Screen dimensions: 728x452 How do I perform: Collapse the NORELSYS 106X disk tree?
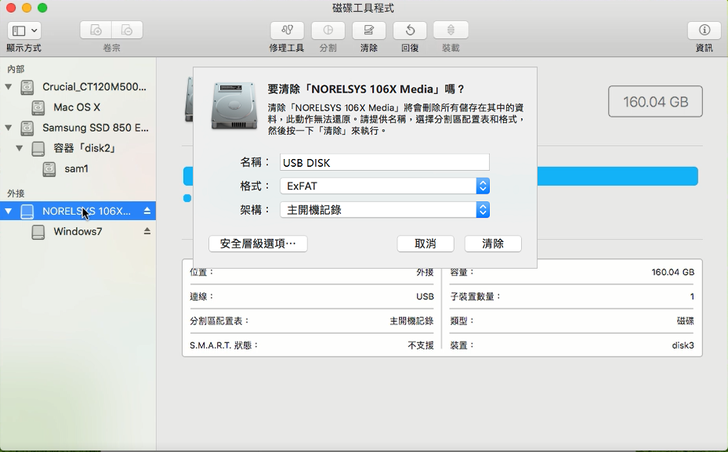point(9,211)
